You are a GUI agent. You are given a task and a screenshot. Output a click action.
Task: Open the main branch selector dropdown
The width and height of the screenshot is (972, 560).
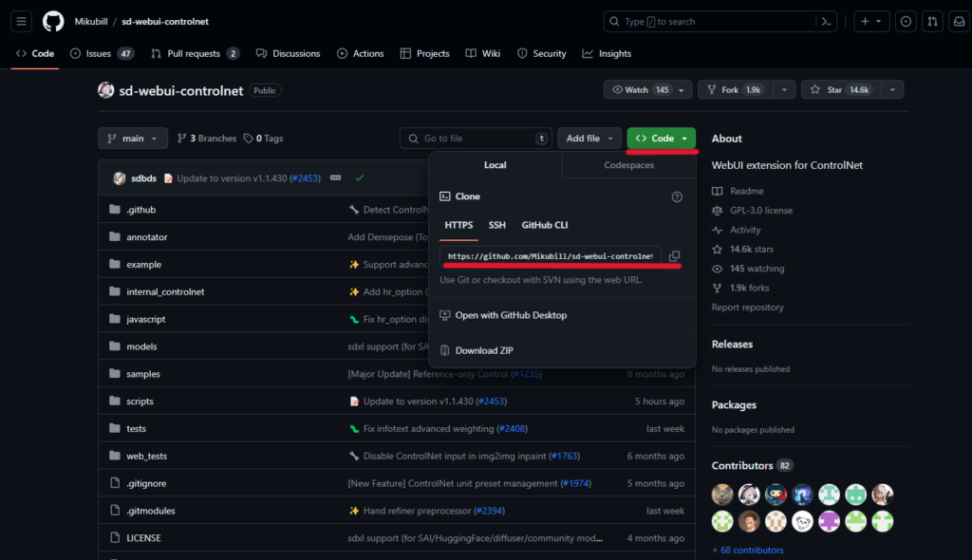pyautogui.click(x=133, y=139)
